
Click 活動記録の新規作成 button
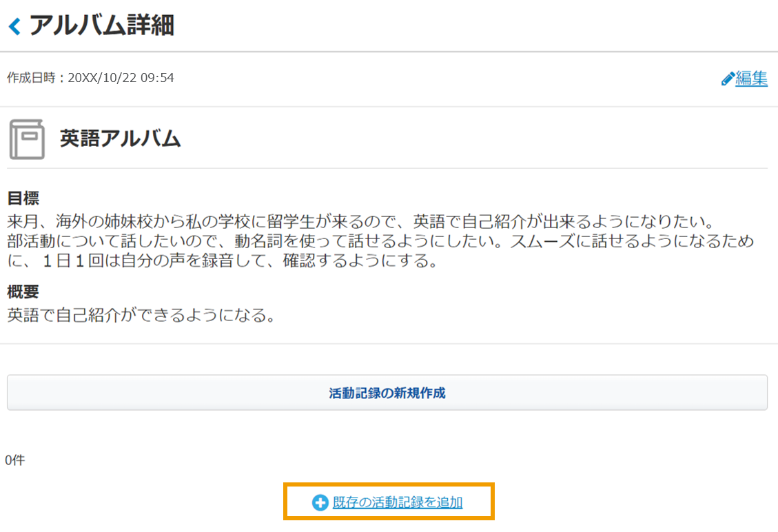tap(387, 393)
